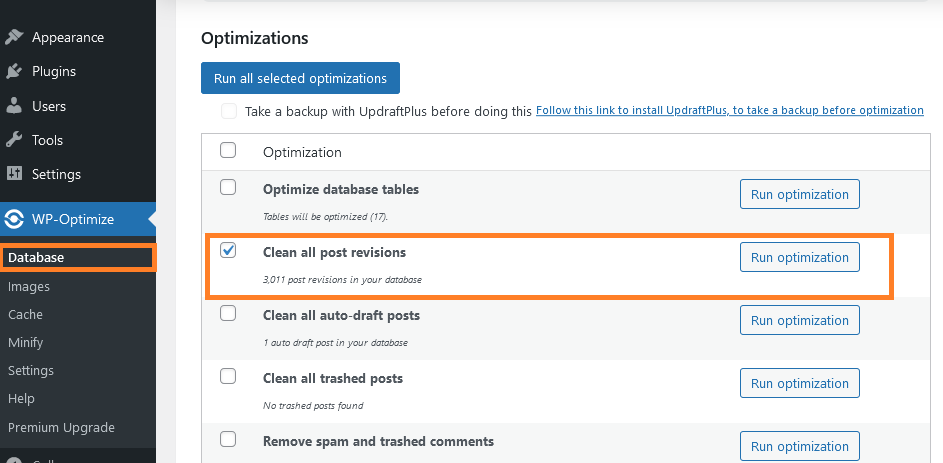Enable UpdraftPlus backup checkbox
The height and width of the screenshot is (463, 943).
click(x=229, y=111)
